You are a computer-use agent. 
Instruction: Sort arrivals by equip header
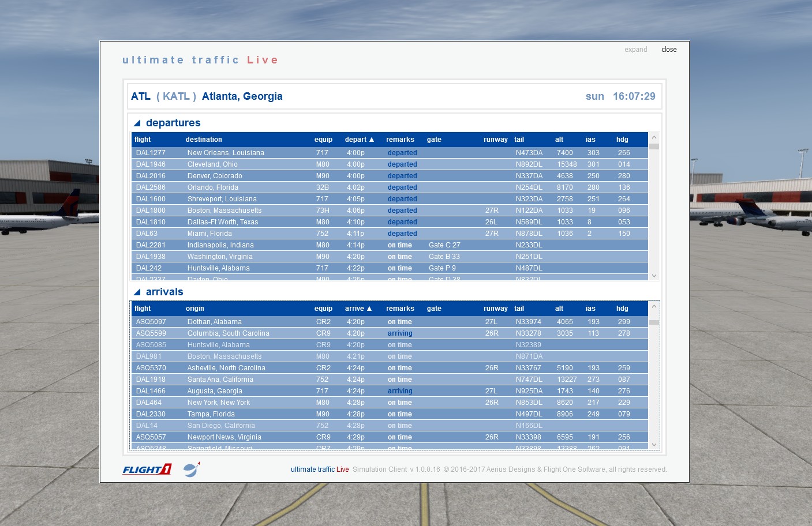[x=323, y=309]
